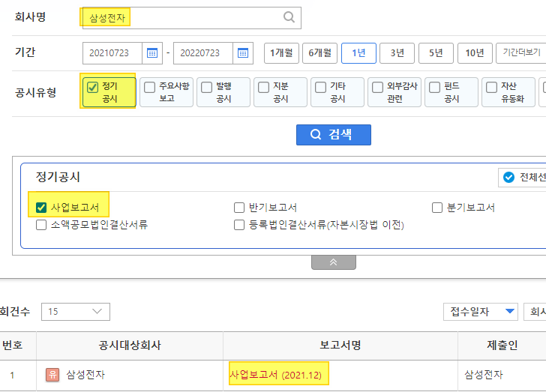Click 삼성전자 in the 제출인 column
Viewport: 546px width, 392px height.
coord(484,375)
